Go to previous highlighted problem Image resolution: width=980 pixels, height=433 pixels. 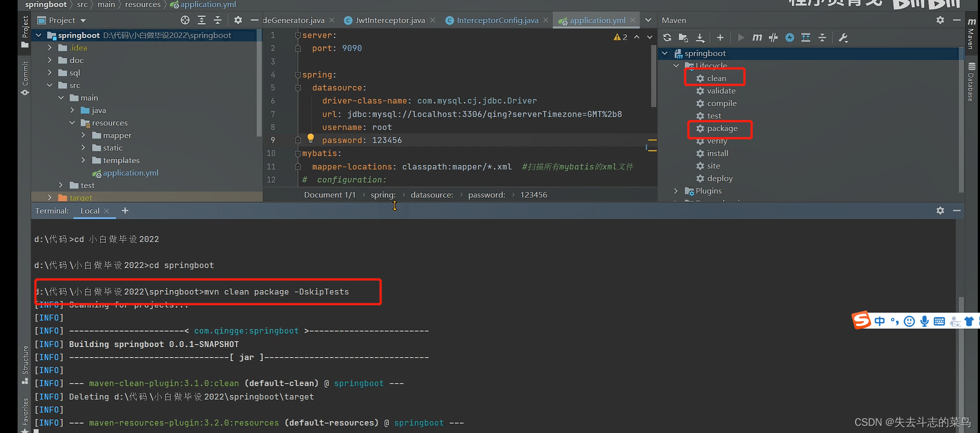coord(636,37)
